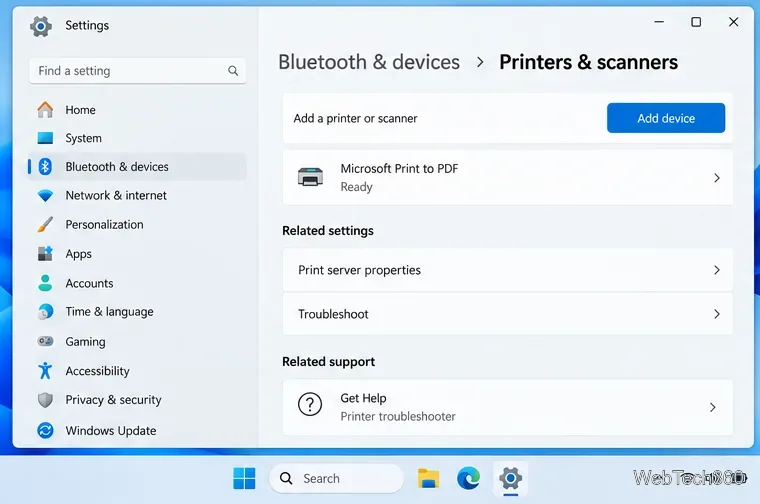760x504 pixels.
Task: Click the Home house icon
Action: 45,110
